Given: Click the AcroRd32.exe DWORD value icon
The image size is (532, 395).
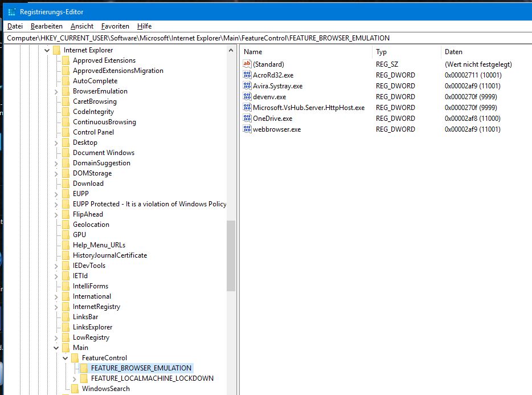Looking at the screenshot, I should [x=247, y=75].
